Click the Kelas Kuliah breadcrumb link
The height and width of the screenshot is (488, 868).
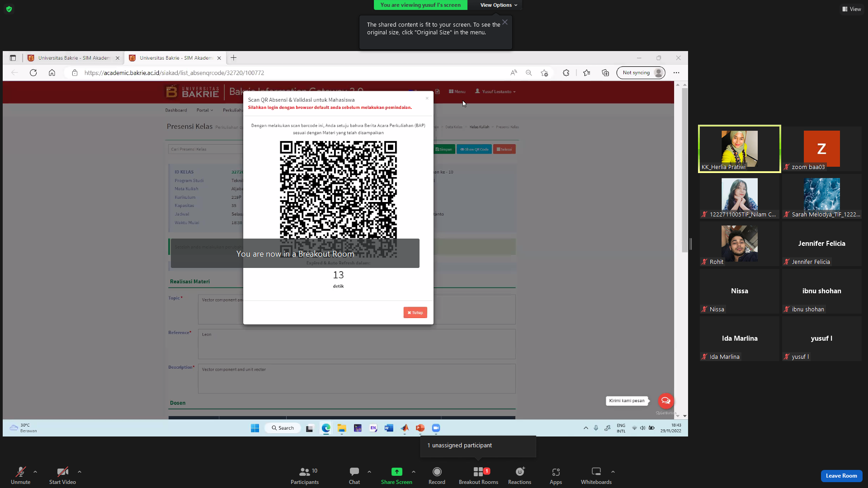pyautogui.click(x=479, y=127)
